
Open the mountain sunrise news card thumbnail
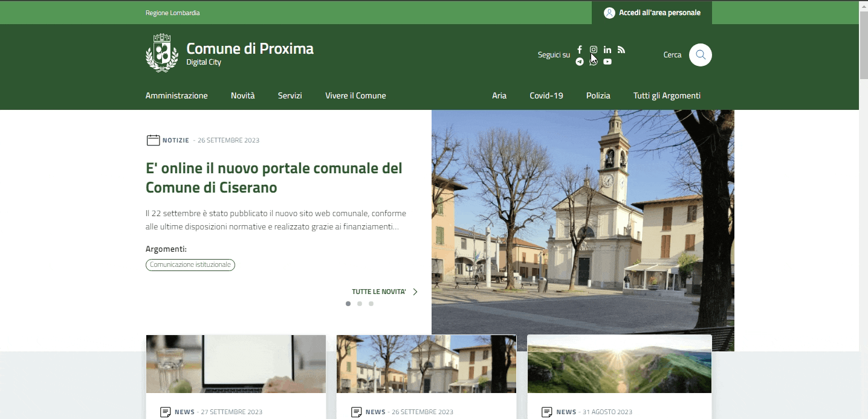tap(619, 364)
